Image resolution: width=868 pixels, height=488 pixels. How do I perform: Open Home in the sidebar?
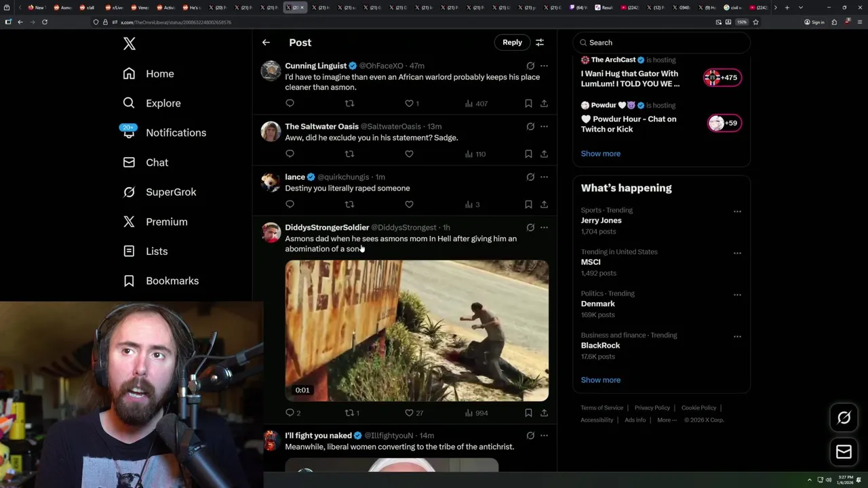(149, 74)
